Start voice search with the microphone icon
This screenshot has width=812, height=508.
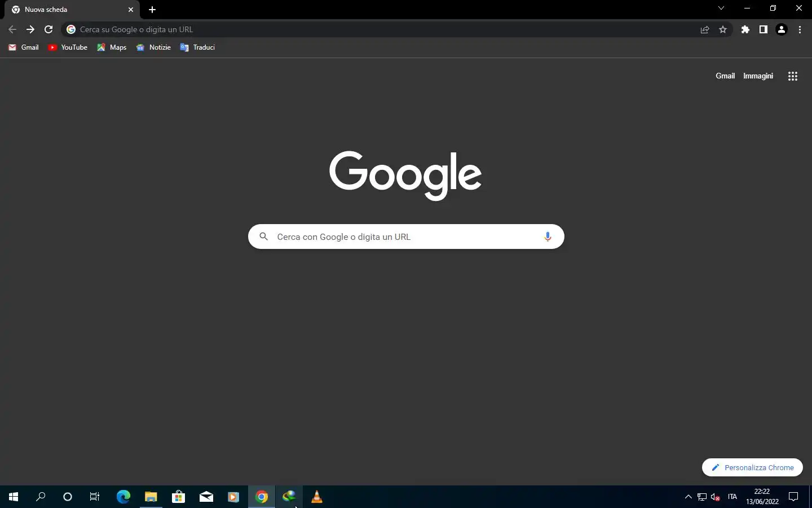coord(547,237)
